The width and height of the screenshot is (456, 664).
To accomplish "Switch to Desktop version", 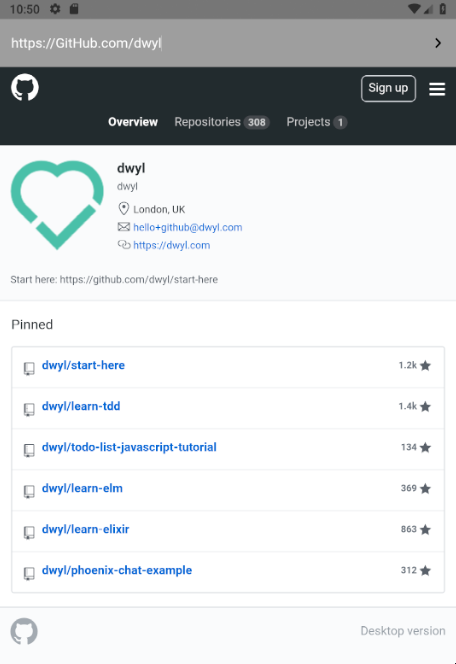I will coord(403,631).
